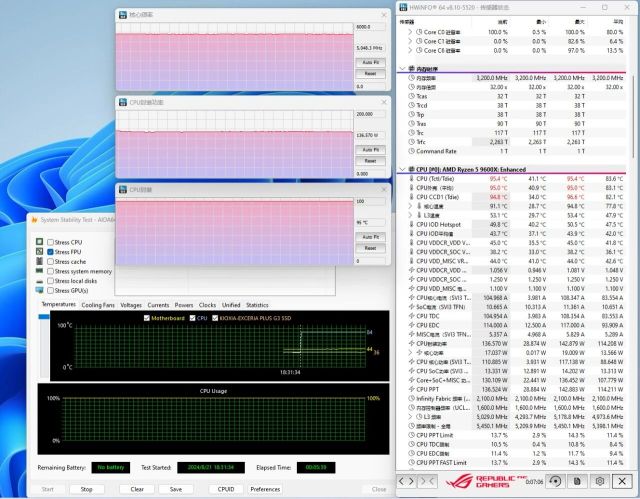Click the title icon of the 136.570 W graph window

123,102
